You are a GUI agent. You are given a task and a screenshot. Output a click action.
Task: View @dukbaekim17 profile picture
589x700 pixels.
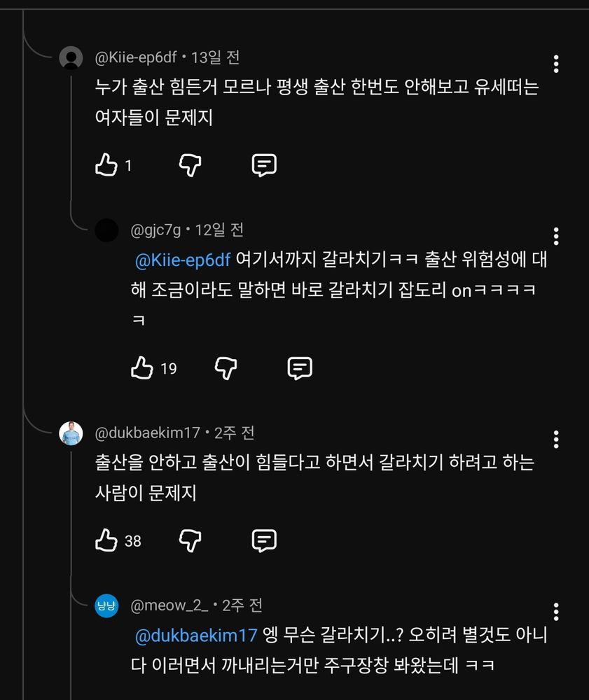[71, 433]
